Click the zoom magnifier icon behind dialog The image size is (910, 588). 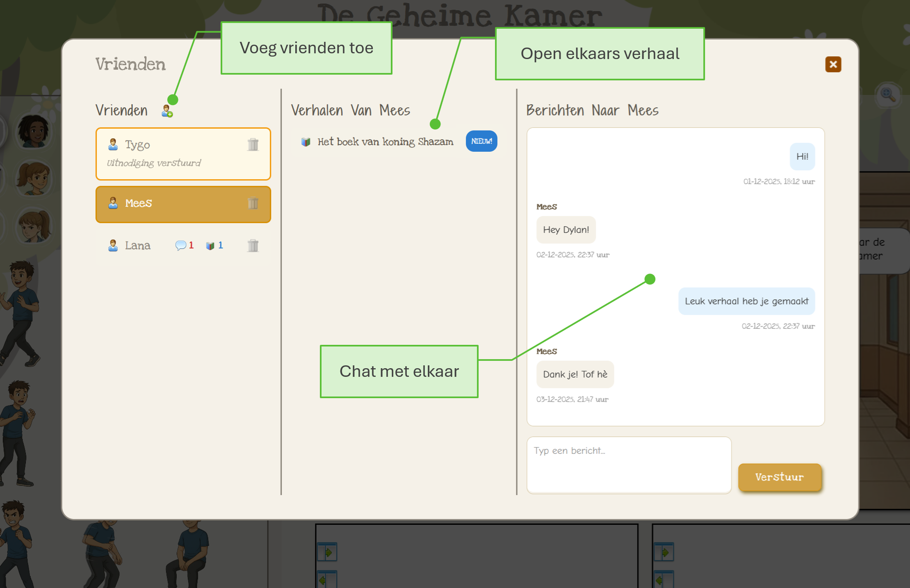888,95
